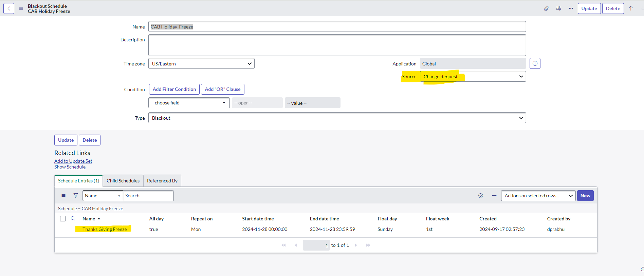The image size is (644, 276).
Task: Open the list search field selector Name
Action: click(x=103, y=196)
